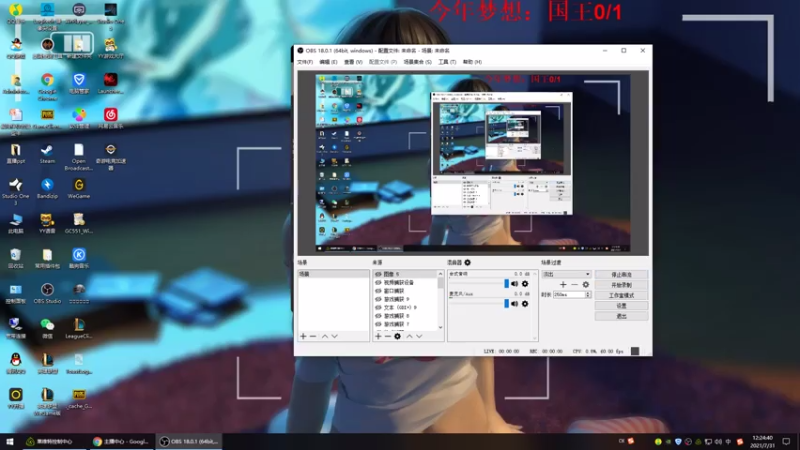
Task: Click the 工作室模式 studio mode button
Action: coord(621,295)
